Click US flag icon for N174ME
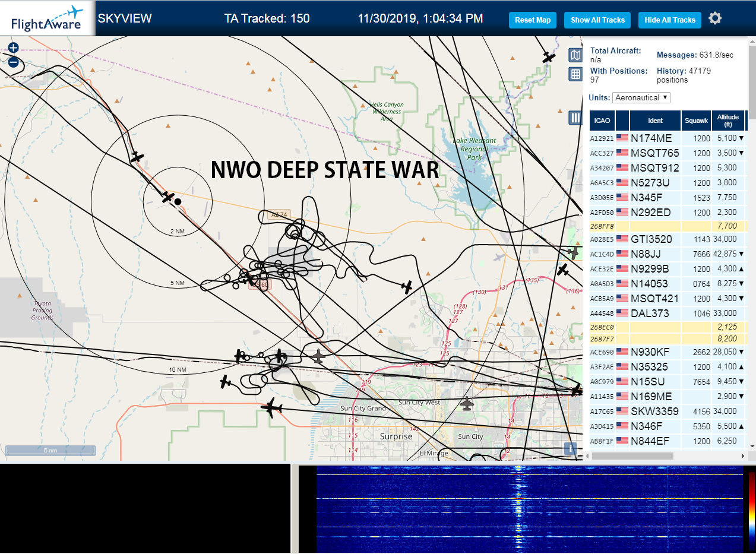Screen dimensions: 756x554 (x=622, y=138)
